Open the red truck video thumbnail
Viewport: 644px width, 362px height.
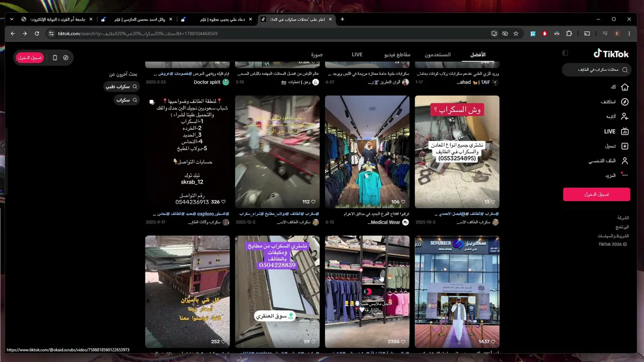pyautogui.click(x=188, y=292)
